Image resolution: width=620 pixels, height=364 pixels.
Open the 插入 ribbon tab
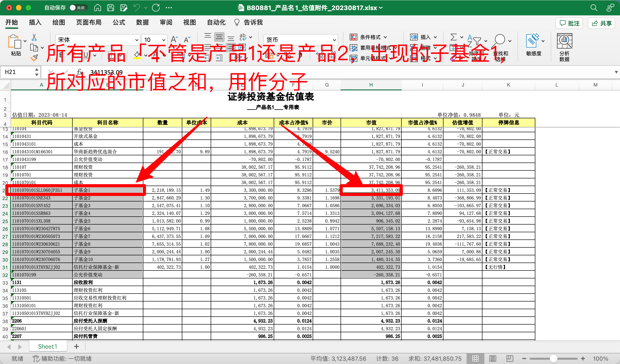coord(35,22)
